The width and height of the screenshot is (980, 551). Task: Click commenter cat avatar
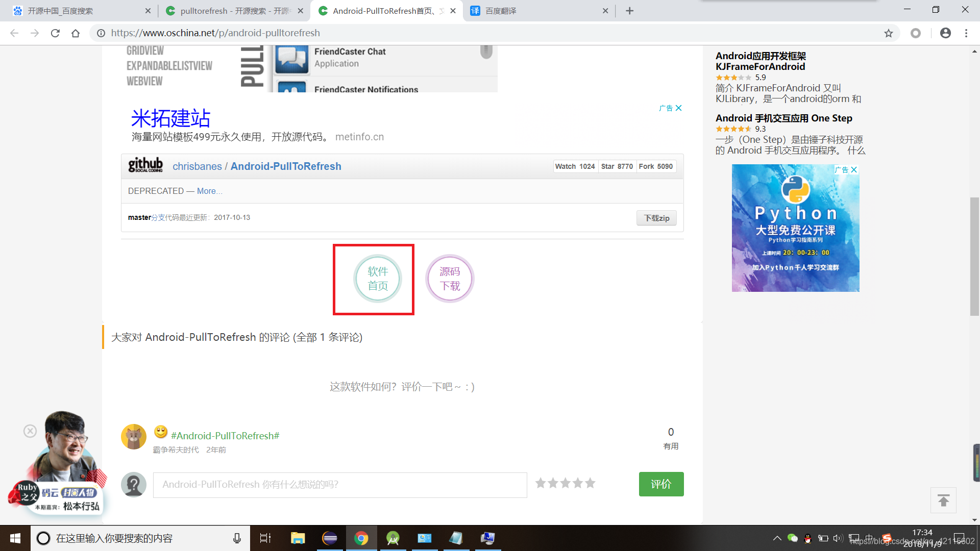click(x=134, y=437)
